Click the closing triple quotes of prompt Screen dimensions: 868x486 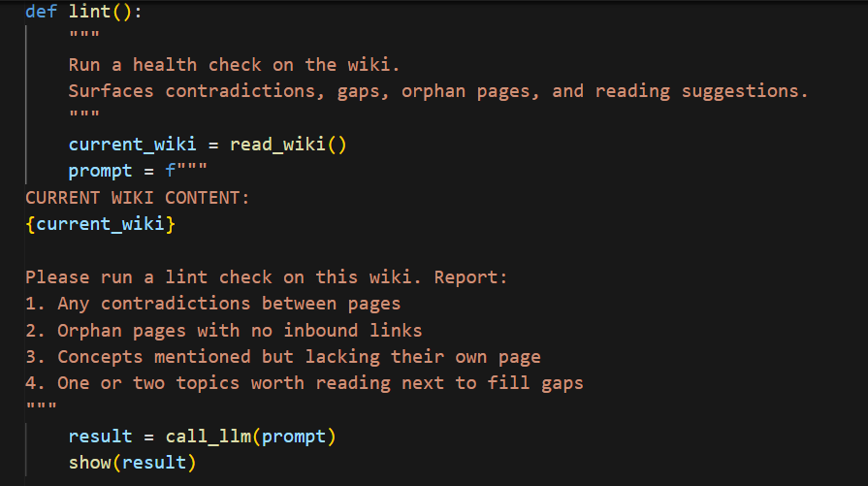click(41, 405)
